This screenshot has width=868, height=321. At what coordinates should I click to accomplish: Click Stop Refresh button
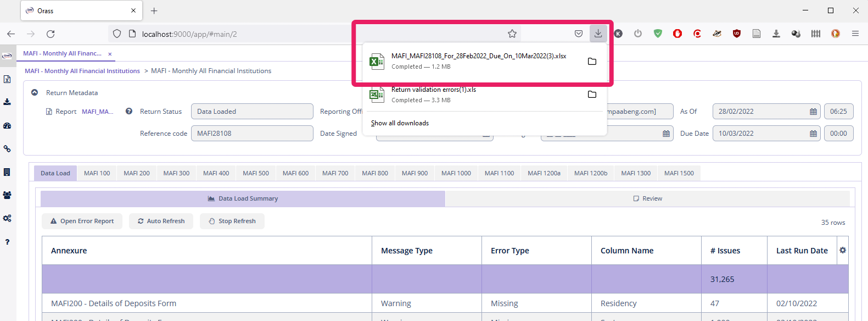click(232, 221)
